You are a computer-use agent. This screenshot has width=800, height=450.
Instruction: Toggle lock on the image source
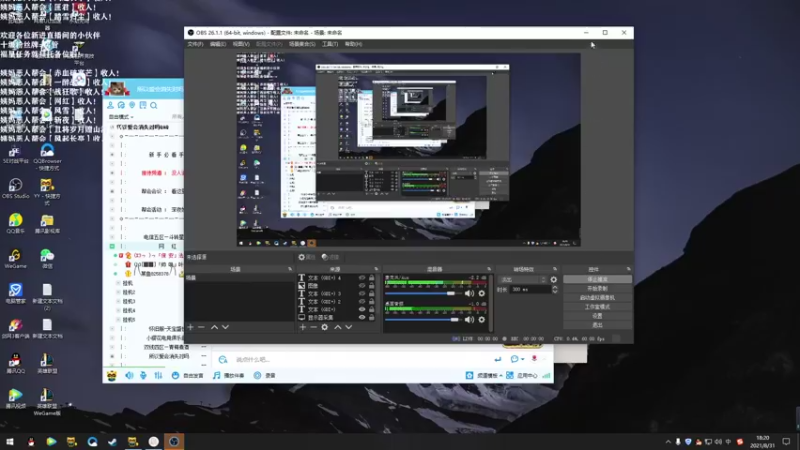click(371, 286)
